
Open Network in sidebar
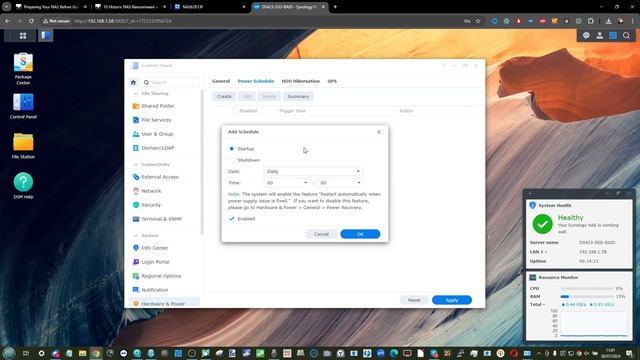[151, 191]
